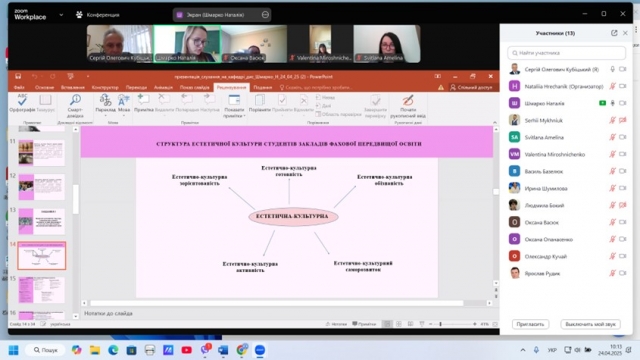Insert a new Примітка comment
Screen dimensions: 640x360
tap(144, 103)
